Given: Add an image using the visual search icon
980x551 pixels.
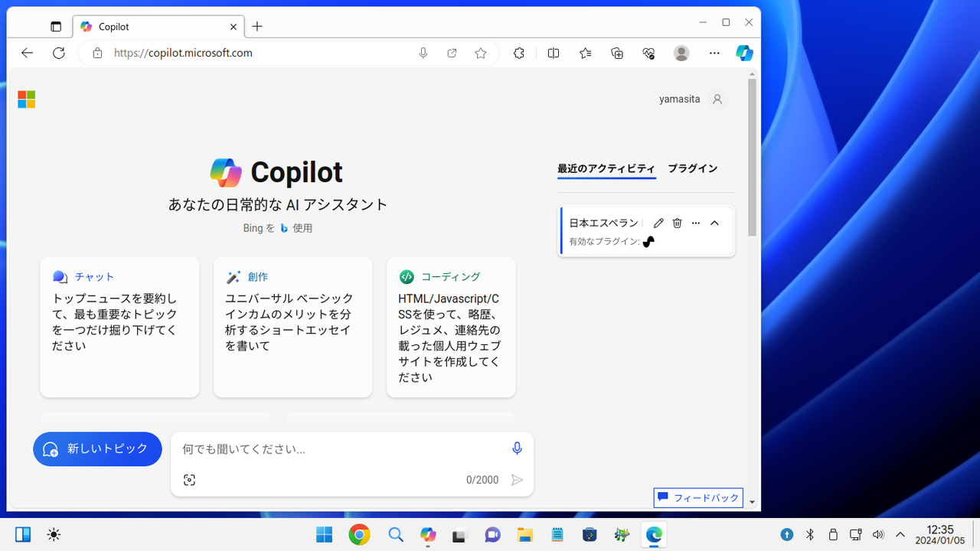Looking at the screenshot, I should coord(189,480).
